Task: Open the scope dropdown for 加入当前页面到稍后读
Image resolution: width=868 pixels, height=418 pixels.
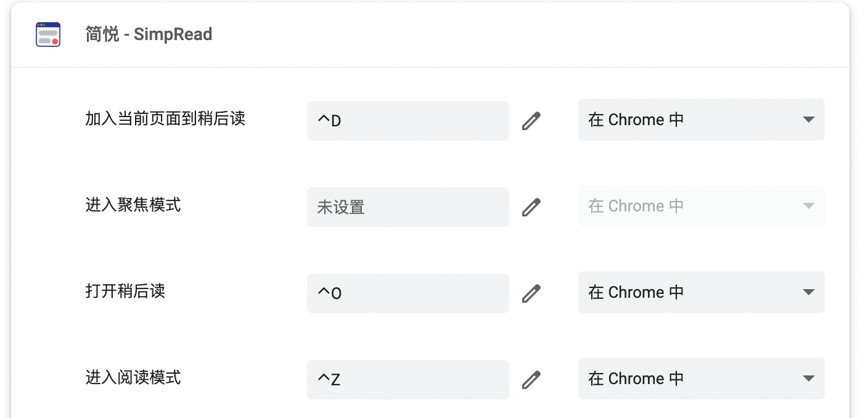Action: click(x=702, y=120)
